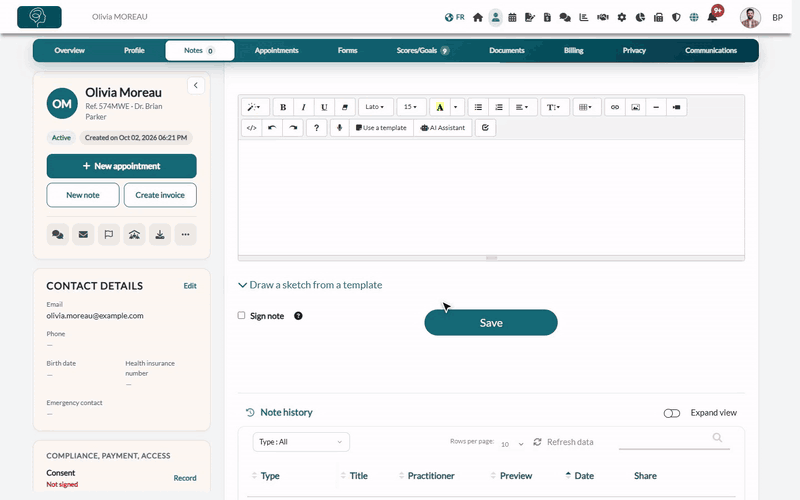Open the shield security icon
Screen dimensions: 800x500
coord(676,17)
